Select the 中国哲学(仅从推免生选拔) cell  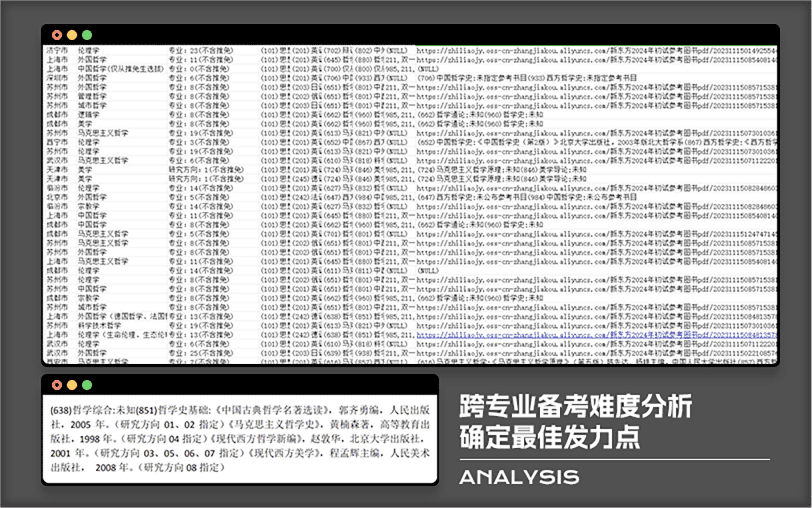(x=119, y=67)
